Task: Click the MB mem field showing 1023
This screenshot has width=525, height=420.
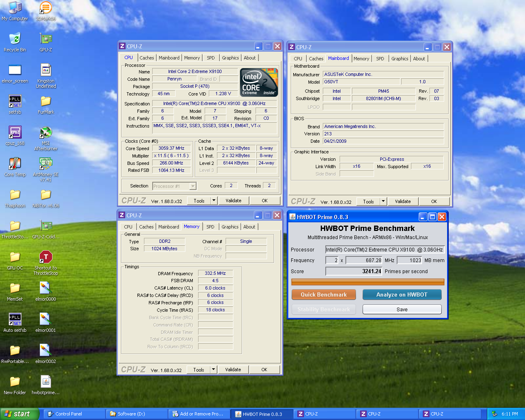Action: pyautogui.click(x=410, y=260)
